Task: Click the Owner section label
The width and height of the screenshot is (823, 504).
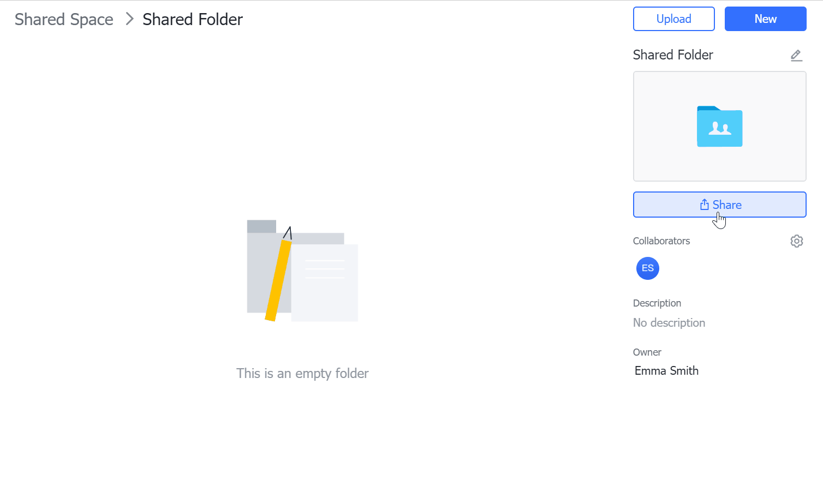Action: (647, 352)
